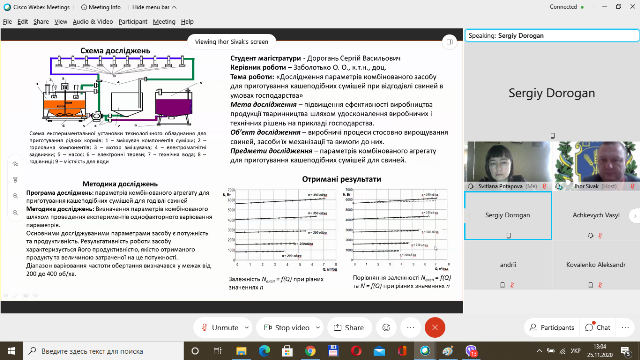Click the Share button
This screenshot has height=360, width=640.
pos(349,327)
